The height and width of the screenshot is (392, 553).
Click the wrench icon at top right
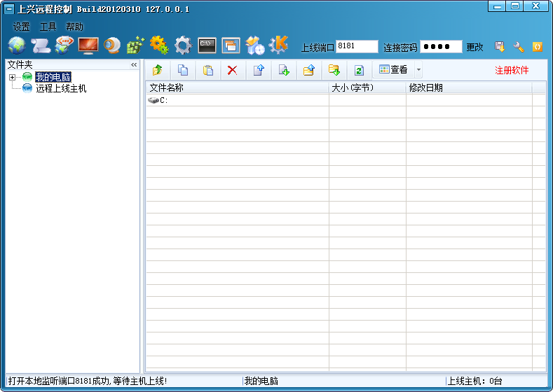pyautogui.click(x=519, y=47)
